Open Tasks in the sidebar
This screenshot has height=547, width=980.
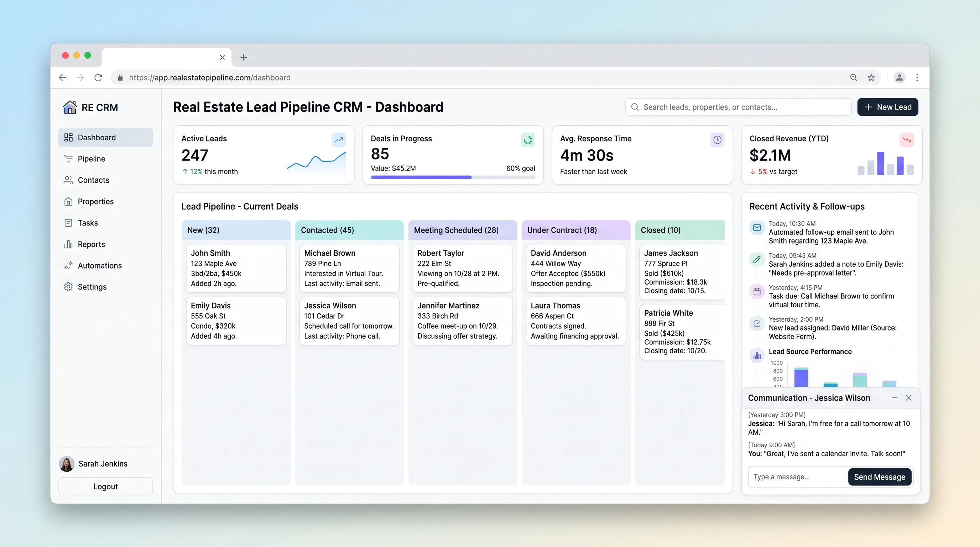(105, 223)
